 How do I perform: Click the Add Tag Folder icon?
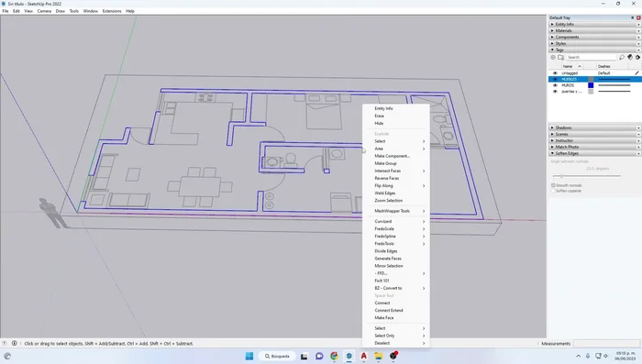tap(561, 58)
